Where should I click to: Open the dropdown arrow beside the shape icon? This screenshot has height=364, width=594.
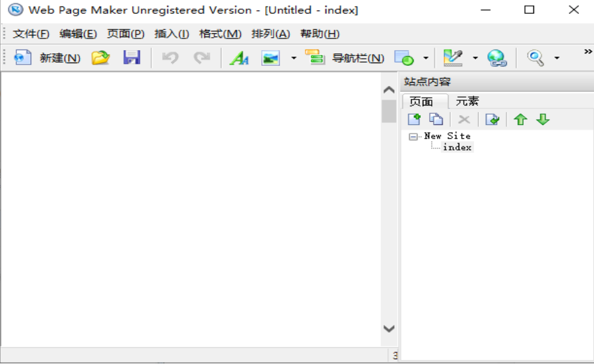426,58
